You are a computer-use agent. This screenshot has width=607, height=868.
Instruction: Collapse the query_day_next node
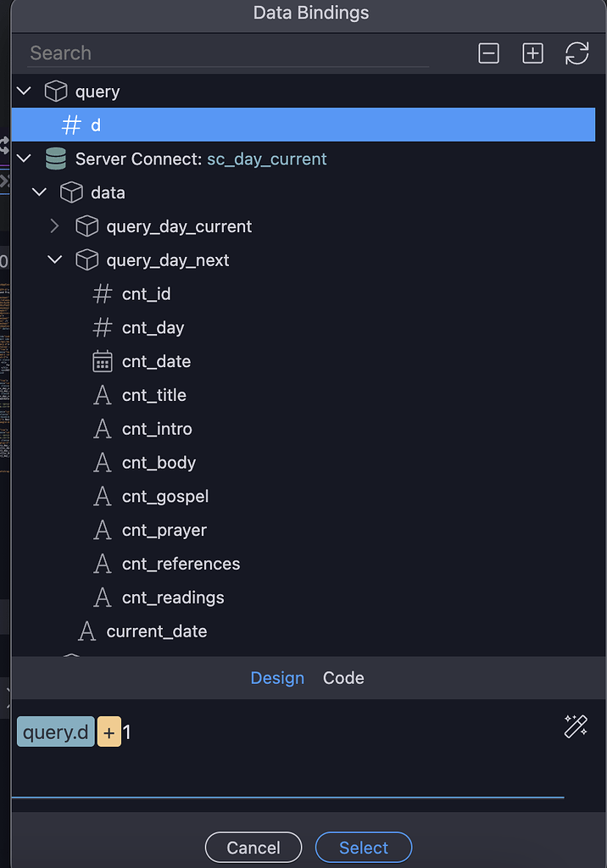click(54, 259)
